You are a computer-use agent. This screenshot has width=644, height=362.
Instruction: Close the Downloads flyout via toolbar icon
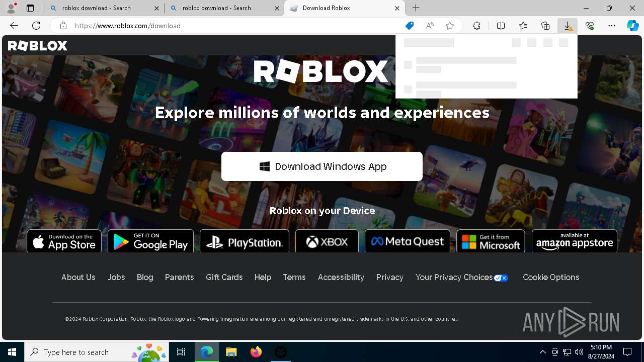568,26
